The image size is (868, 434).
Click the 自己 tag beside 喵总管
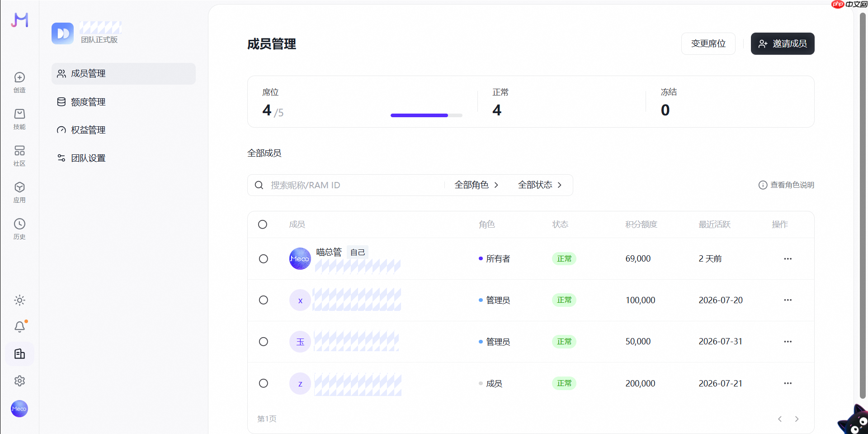[358, 252]
